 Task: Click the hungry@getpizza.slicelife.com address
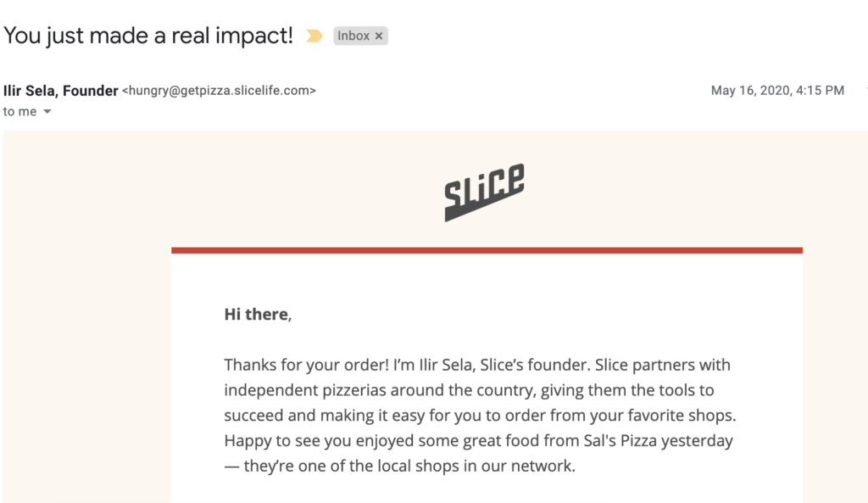point(219,91)
